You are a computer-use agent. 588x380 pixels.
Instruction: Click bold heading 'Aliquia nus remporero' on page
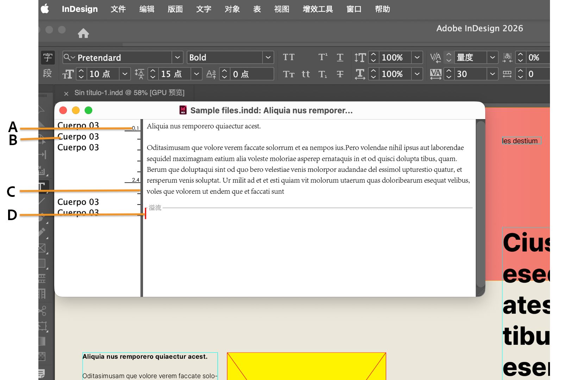pyautogui.click(x=145, y=356)
